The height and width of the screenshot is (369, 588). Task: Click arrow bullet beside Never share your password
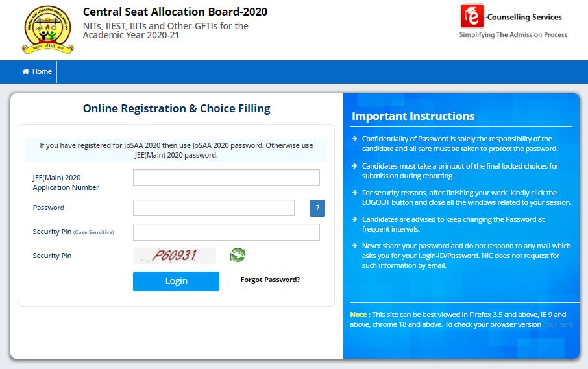(354, 246)
